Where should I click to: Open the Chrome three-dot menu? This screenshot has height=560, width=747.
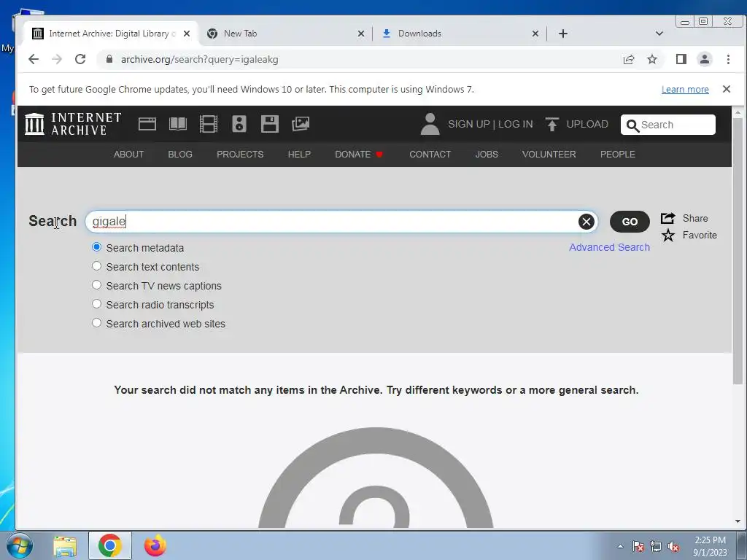[x=728, y=59]
